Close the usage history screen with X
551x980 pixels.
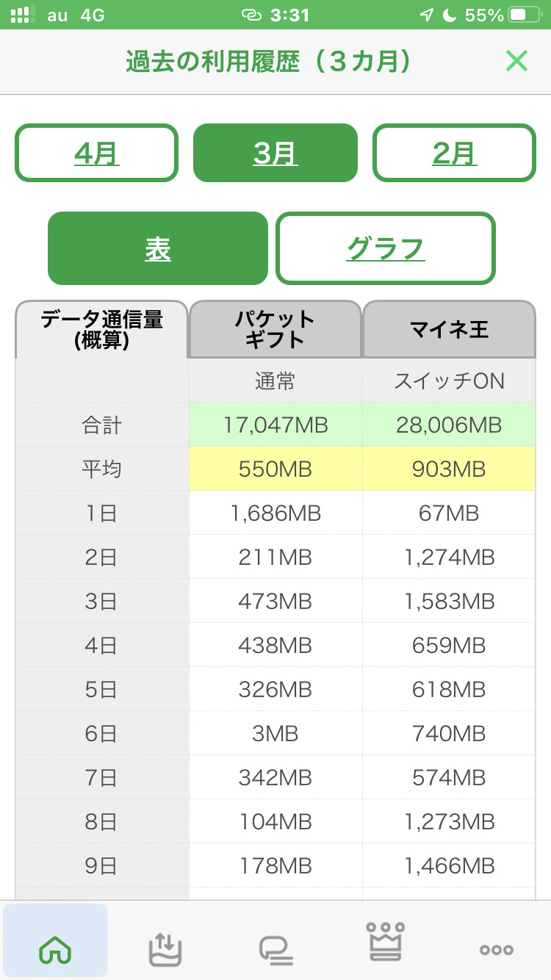[516, 61]
